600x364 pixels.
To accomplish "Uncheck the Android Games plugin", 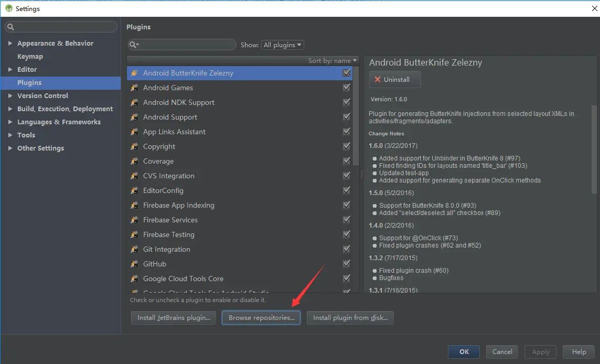I will pyautogui.click(x=347, y=87).
